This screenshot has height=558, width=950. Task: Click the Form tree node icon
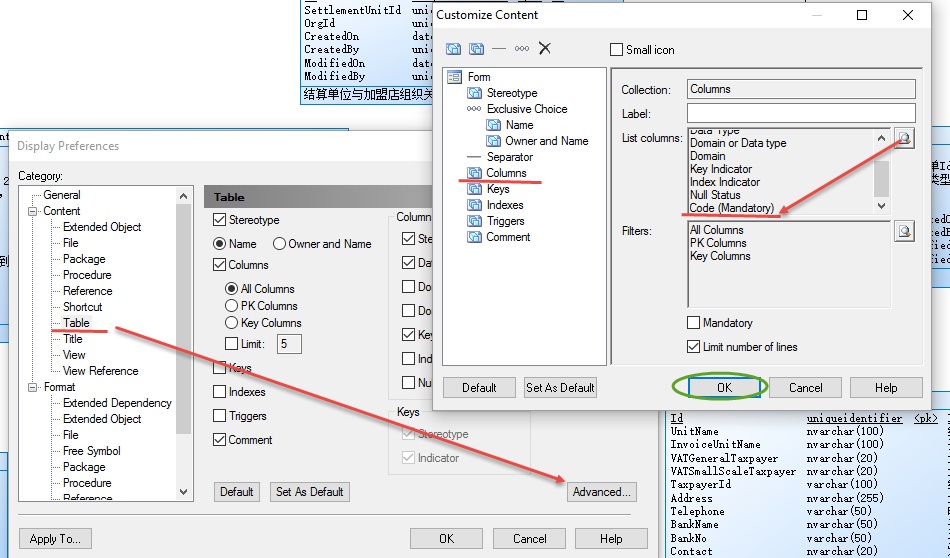(454, 77)
